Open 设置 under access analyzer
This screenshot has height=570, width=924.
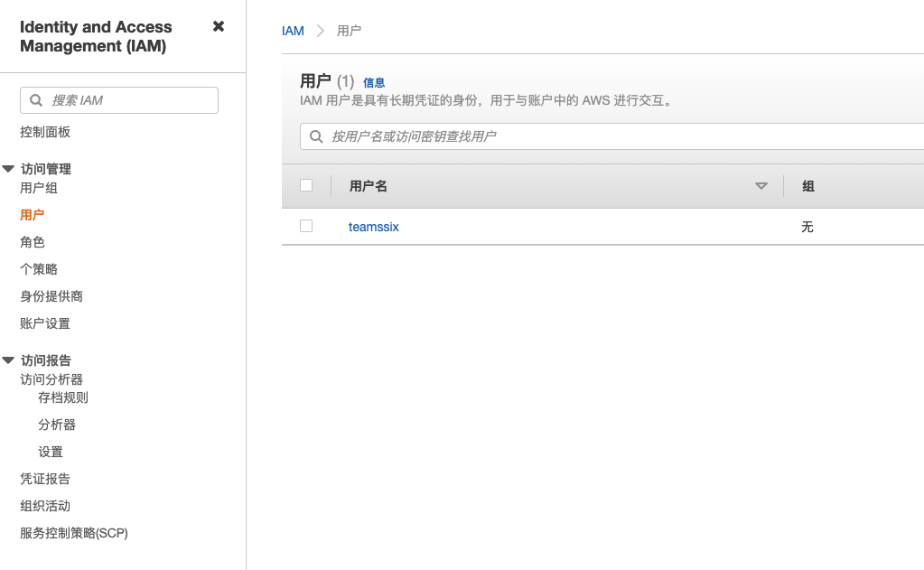(x=50, y=452)
